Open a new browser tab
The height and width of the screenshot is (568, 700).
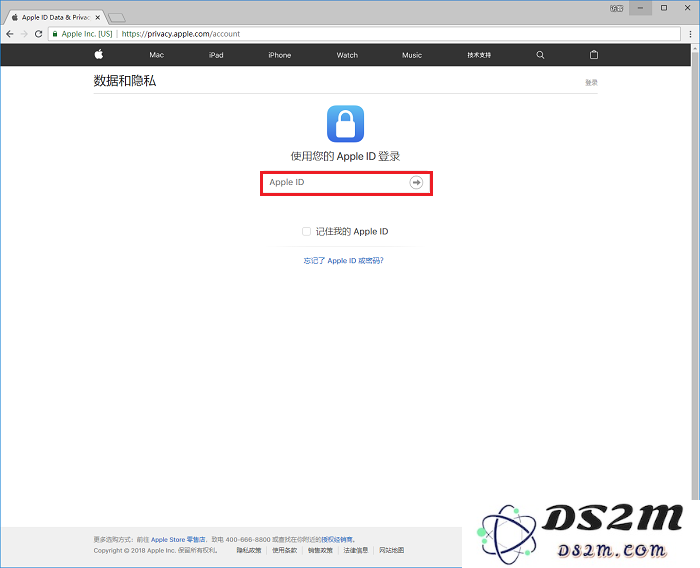[117, 18]
